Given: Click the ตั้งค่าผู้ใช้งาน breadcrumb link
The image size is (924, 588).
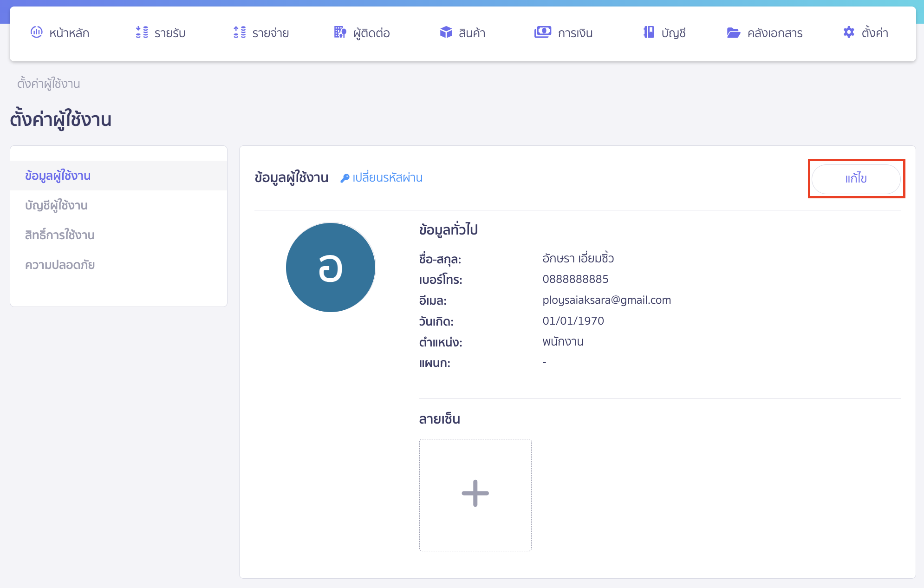Looking at the screenshot, I should click(49, 83).
